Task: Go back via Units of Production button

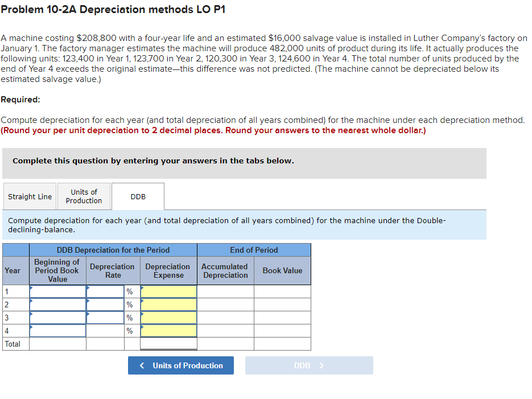Action: [181, 365]
